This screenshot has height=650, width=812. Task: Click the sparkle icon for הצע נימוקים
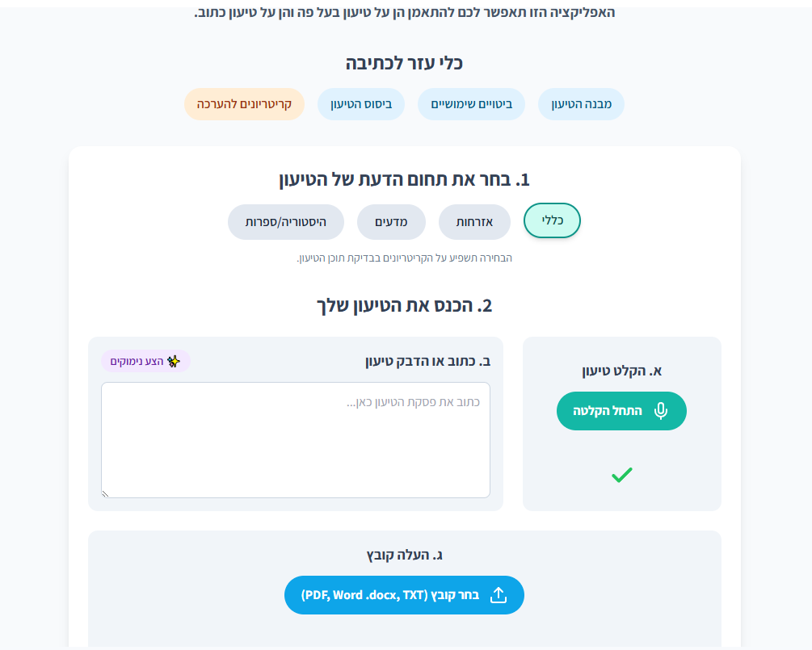172,362
